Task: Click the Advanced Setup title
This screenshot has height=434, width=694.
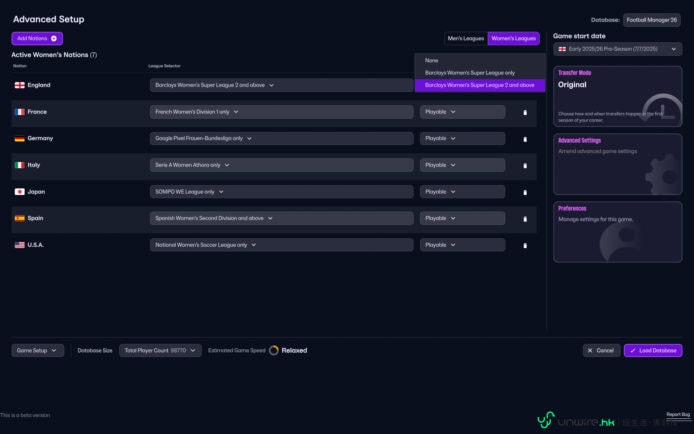Action: tap(49, 19)
